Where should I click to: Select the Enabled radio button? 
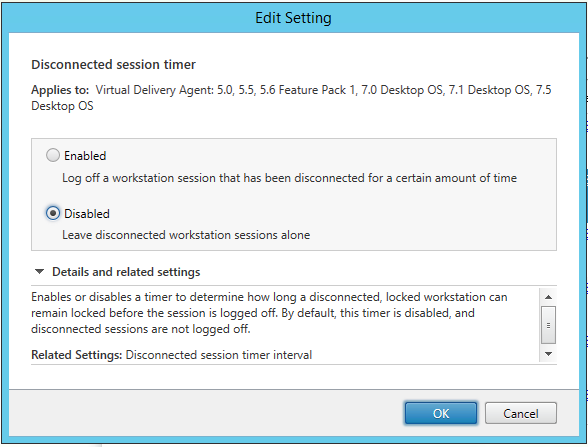pyautogui.click(x=53, y=155)
